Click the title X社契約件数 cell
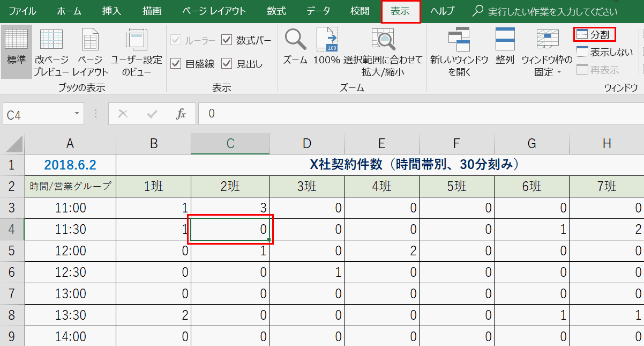 (380, 165)
